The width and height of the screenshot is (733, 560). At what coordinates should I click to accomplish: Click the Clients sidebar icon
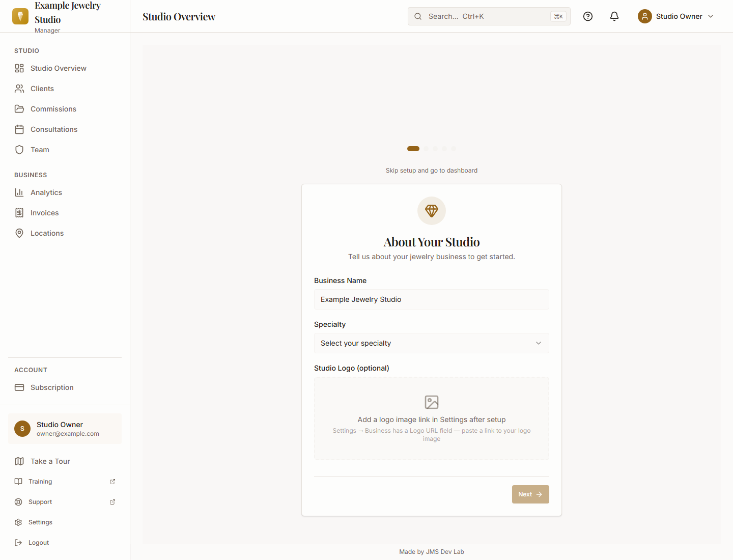(x=19, y=89)
